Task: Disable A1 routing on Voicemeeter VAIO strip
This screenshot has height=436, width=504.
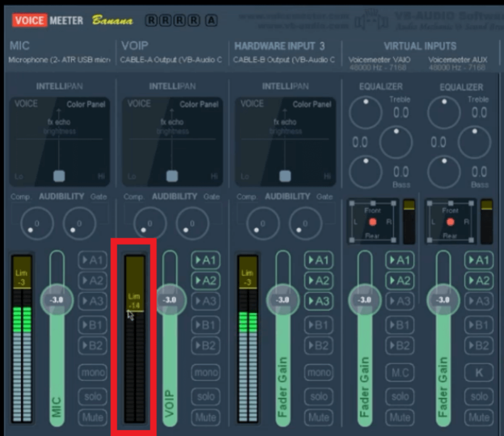Action: 400,260
